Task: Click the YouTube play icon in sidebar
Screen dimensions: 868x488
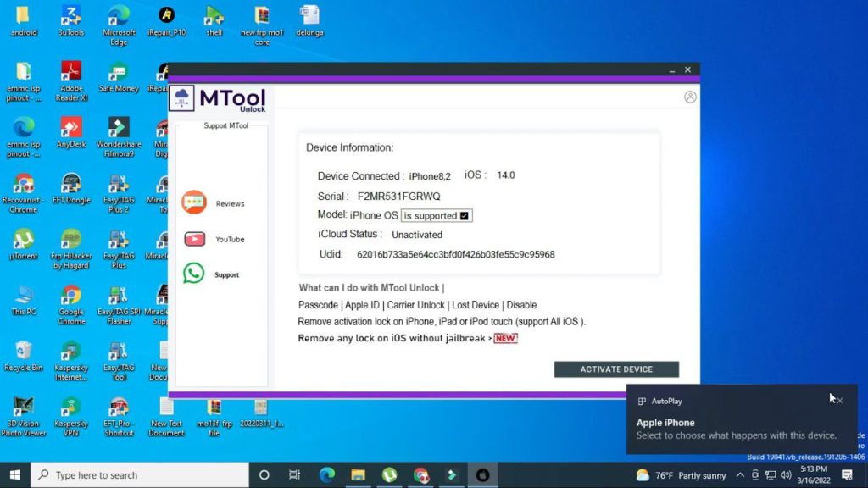Action: [194, 239]
